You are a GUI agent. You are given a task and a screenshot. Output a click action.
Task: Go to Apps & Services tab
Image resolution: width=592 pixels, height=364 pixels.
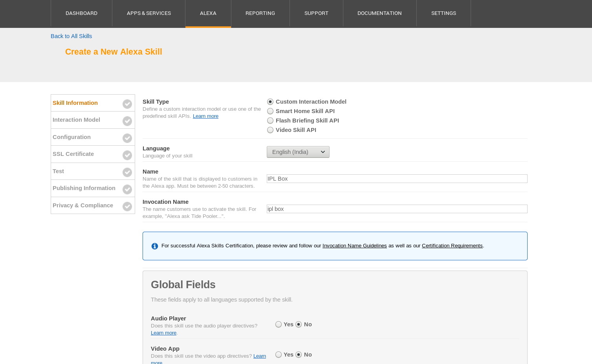pyautogui.click(x=149, y=13)
